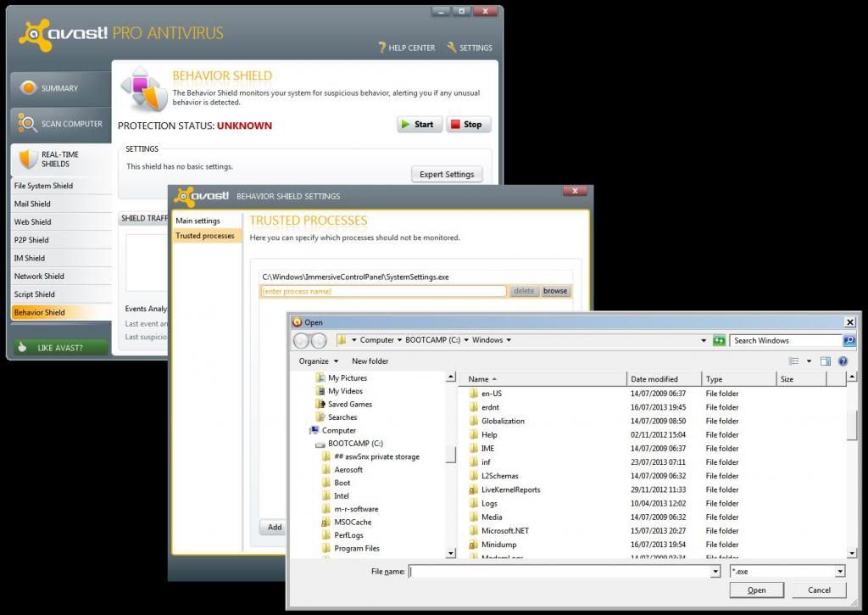
Task: Select Behavior Shield in the sidebar
Action: tap(61, 312)
